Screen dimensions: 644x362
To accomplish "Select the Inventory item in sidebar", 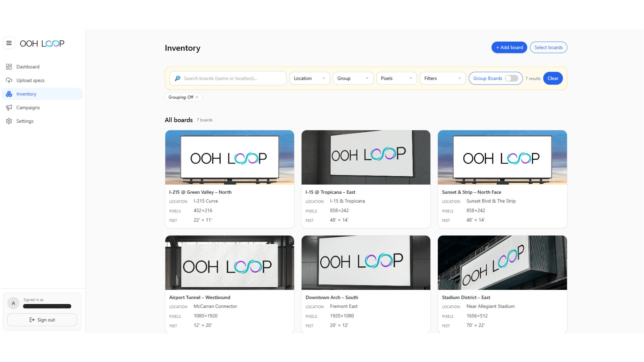I will [26, 94].
